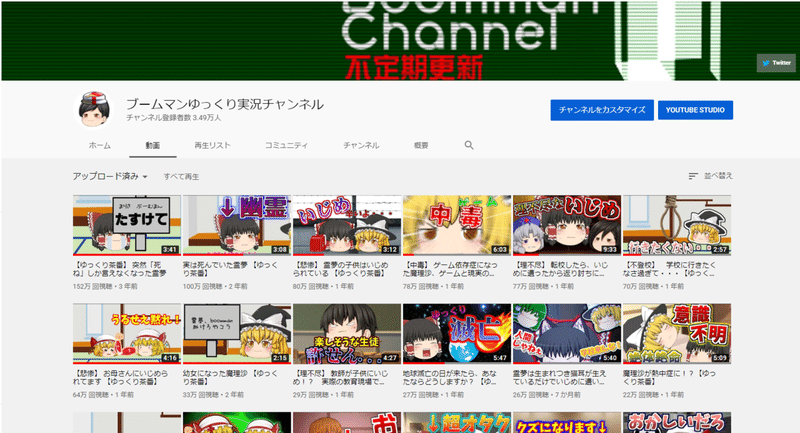Open the コミュニティ tab
Viewport: 800px width, 433px height.
[286, 145]
